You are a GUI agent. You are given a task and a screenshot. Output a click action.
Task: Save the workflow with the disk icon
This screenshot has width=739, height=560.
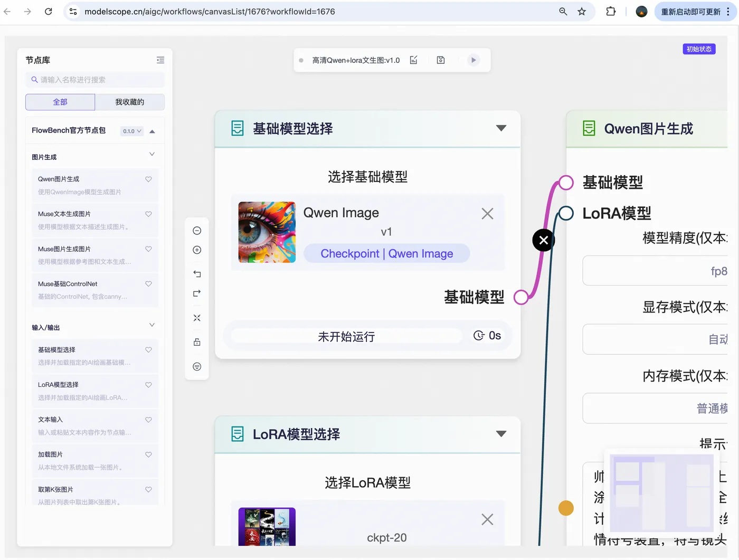coord(441,60)
